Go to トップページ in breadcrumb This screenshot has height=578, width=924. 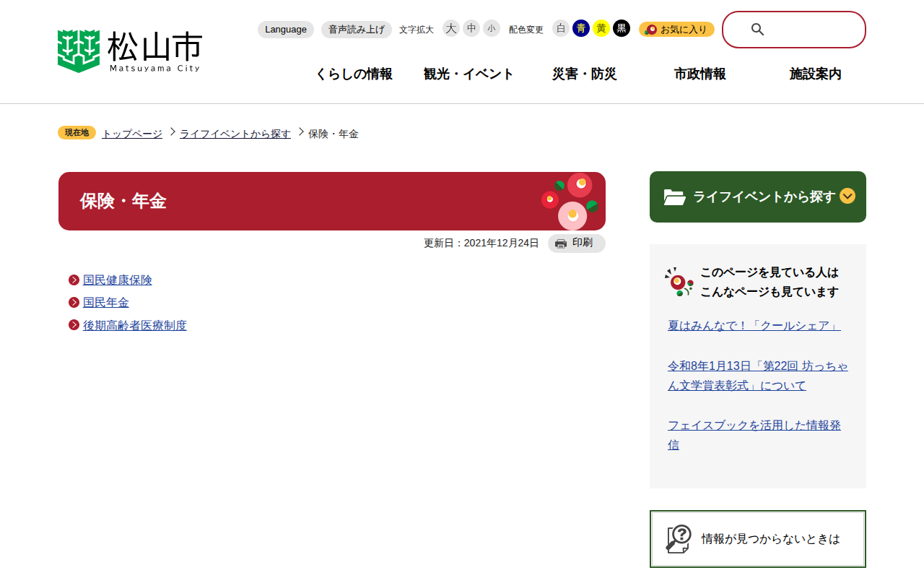[x=132, y=134]
